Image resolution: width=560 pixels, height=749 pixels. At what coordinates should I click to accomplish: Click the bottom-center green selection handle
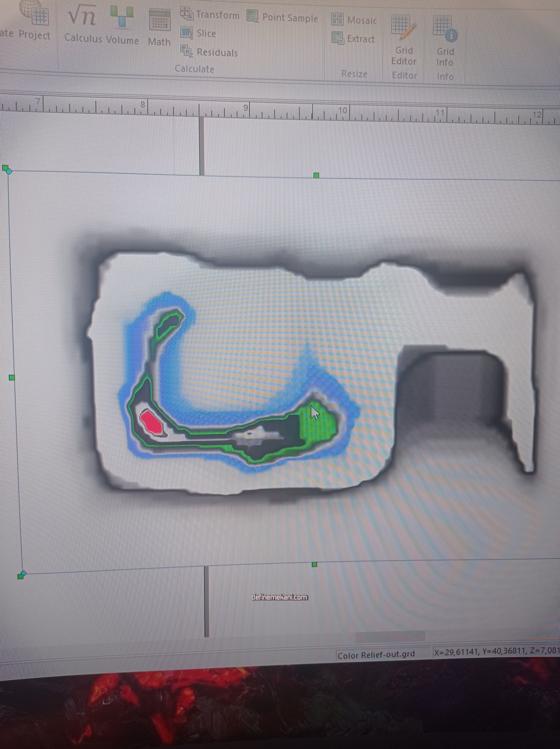pos(315,564)
